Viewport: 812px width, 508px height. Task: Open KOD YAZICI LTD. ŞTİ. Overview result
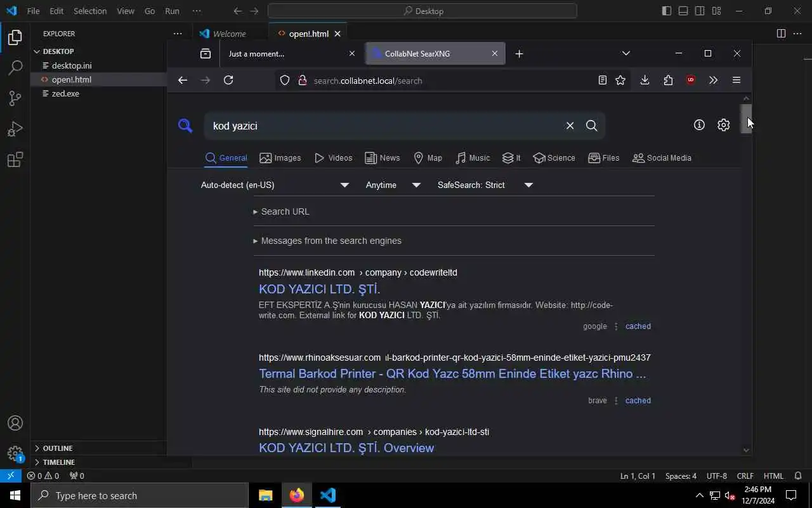[x=346, y=448]
